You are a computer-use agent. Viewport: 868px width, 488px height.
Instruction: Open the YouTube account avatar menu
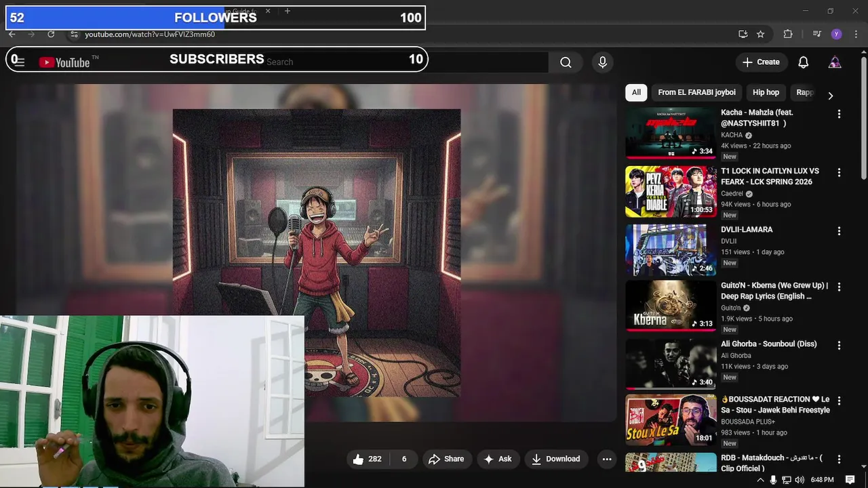835,62
